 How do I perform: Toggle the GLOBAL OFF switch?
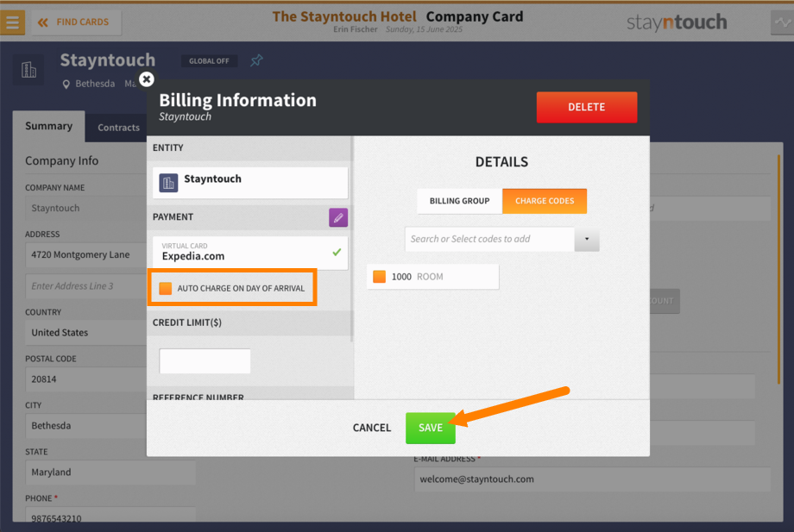pyautogui.click(x=209, y=61)
